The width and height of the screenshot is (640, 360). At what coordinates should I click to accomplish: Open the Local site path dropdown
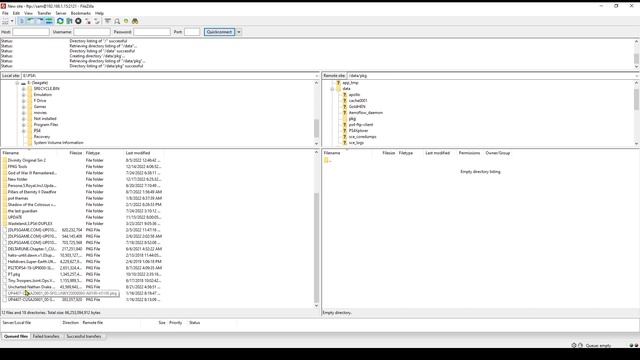point(317,76)
